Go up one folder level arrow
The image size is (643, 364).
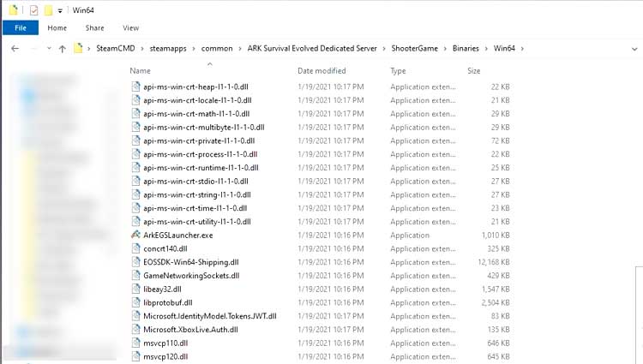tap(63, 49)
